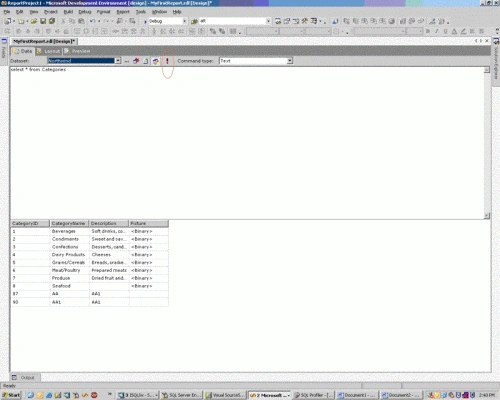The width and height of the screenshot is (500, 400).
Task: Select the MyFirstReport.rdl [Design] document tab
Action: 44,41
